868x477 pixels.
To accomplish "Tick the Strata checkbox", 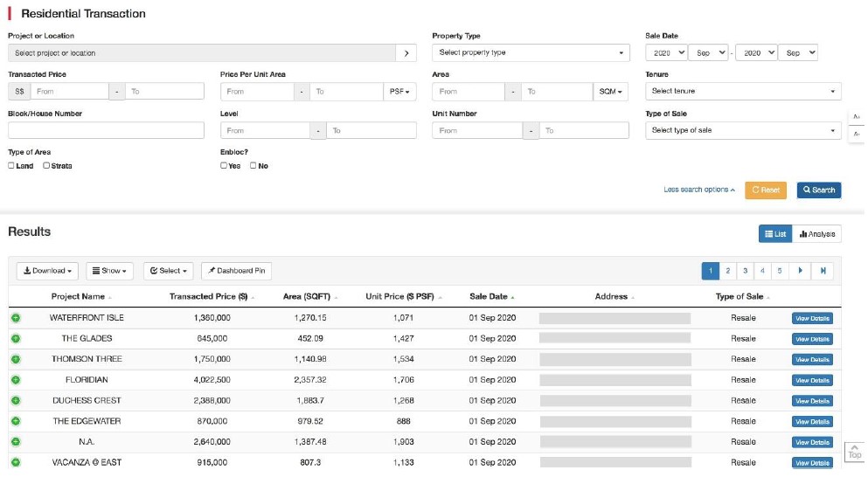I will [46, 165].
